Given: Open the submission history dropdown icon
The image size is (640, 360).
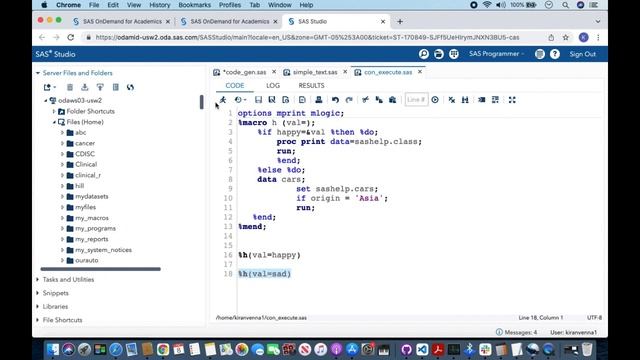Looking at the screenshot, I should 240,100.
